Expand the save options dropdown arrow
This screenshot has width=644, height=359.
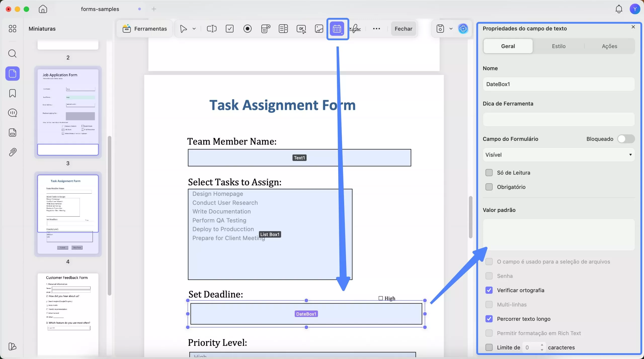coord(451,29)
